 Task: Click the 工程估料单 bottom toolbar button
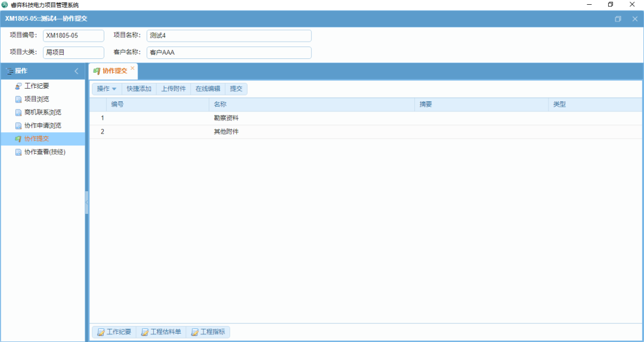pos(161,332)
